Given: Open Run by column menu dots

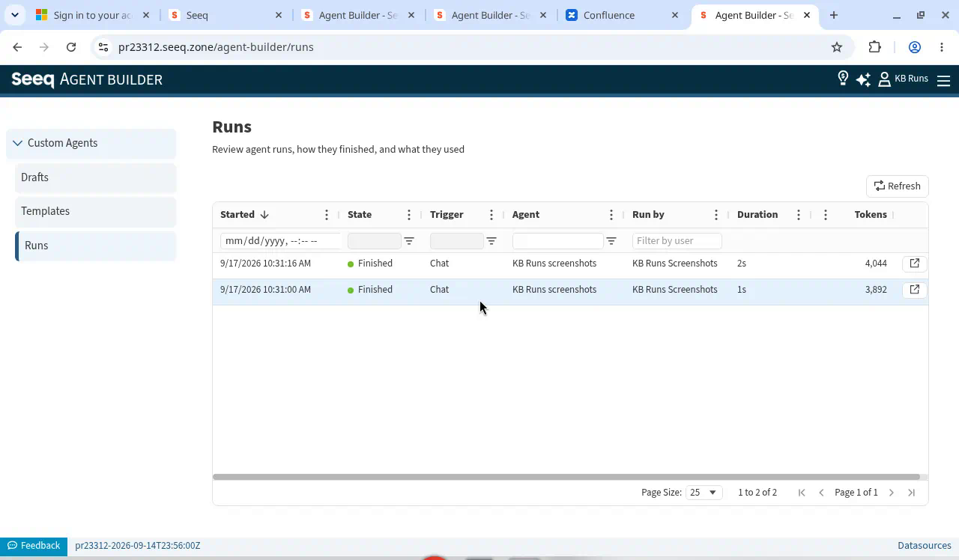Looking at the screenshot, I should pos(716,215).
